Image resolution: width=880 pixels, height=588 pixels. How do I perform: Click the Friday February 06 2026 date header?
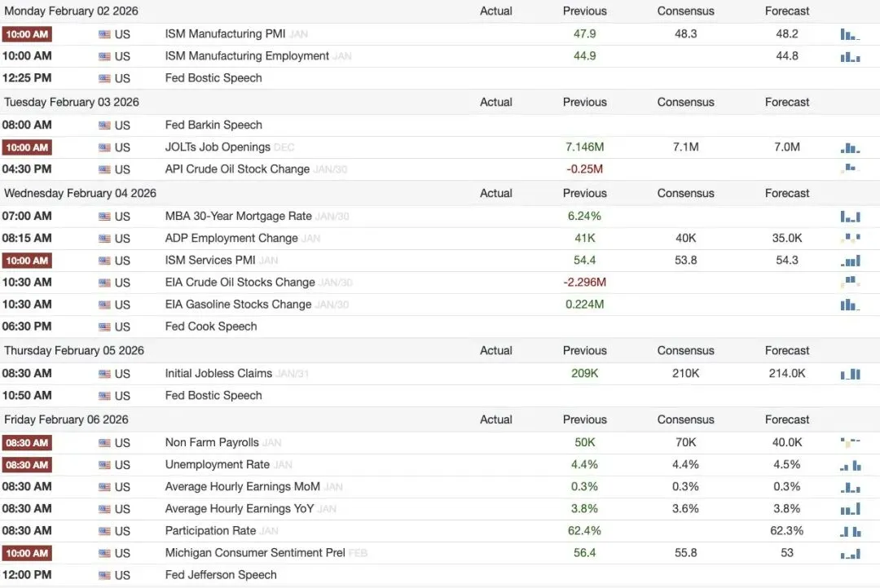[66, 419]
